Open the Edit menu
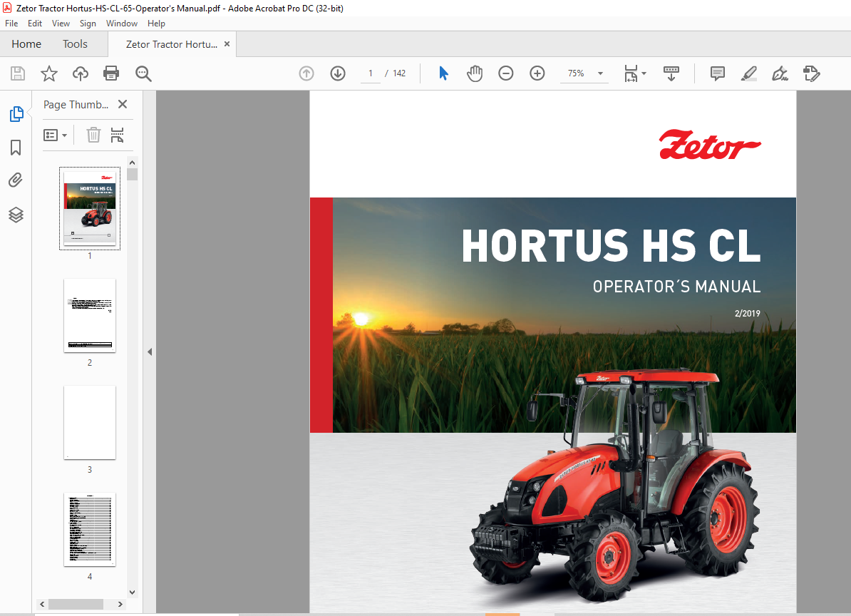851x616 pixels. (x=35, y=24)
